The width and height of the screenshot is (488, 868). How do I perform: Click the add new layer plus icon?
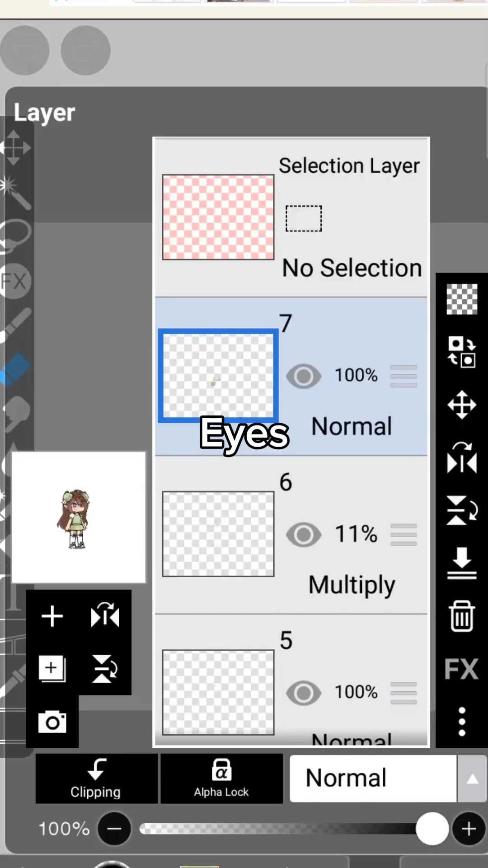click(x=52, y=616)
